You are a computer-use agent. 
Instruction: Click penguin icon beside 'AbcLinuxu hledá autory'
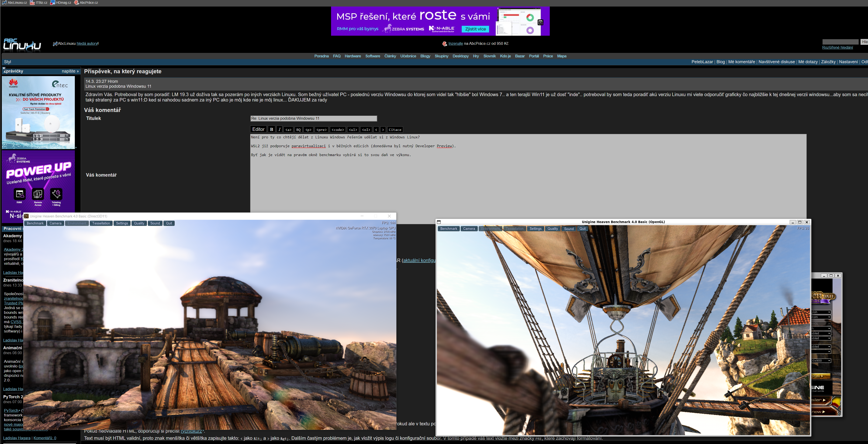pyautogui.click(x=55, y=44)
